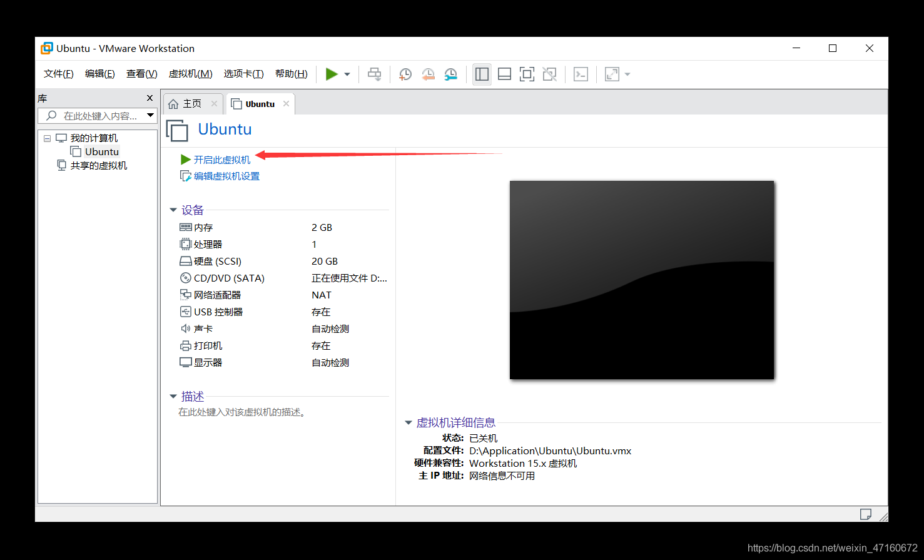Click the CD/DVD (SATA) device row
This screenshot has width=924, height=560.
point(283,278)
